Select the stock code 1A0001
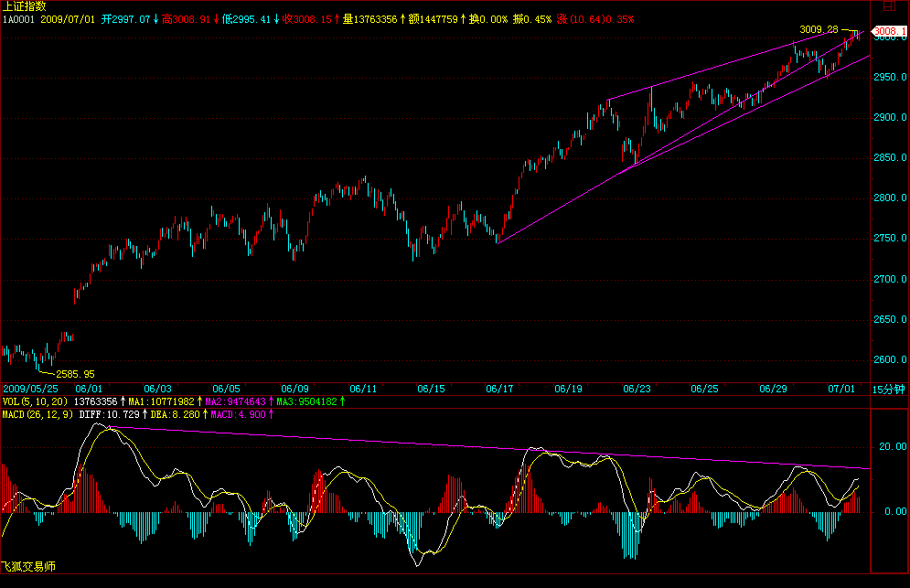This screenshot has width=910, height=588. [18, 19]
